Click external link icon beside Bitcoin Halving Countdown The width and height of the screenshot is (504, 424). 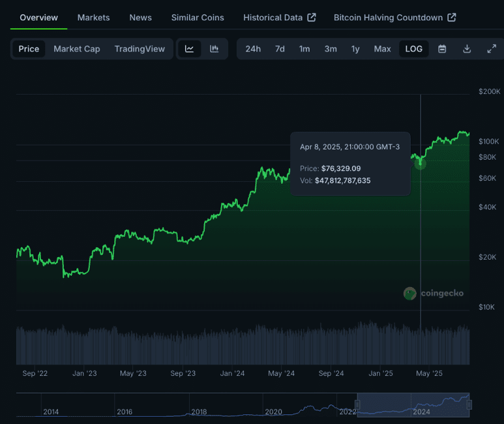452,18
